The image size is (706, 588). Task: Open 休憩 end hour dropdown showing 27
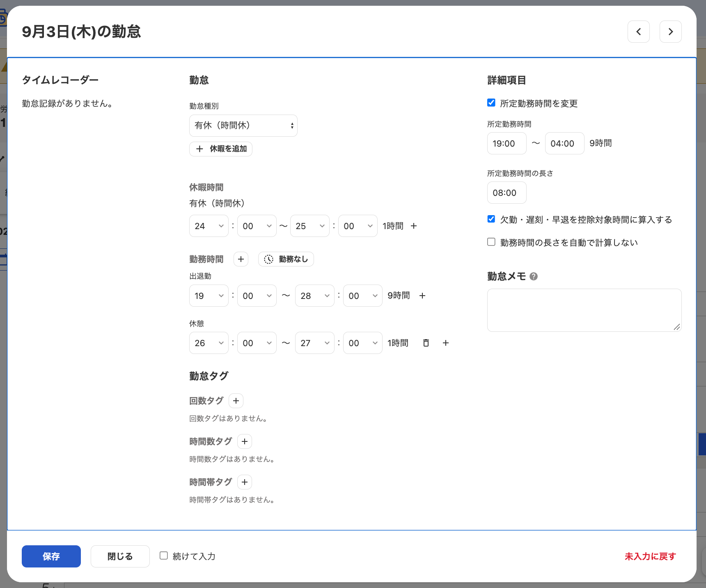coord(315,343)
